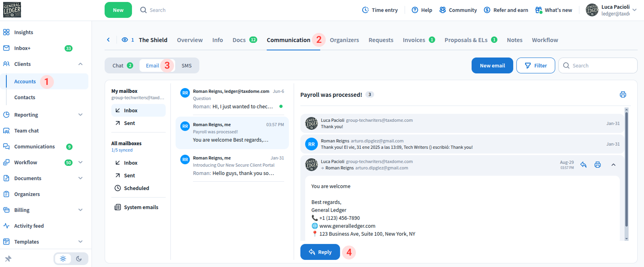
Task: Open the Help icon in top bar
Action: click(x=415, y=10)
